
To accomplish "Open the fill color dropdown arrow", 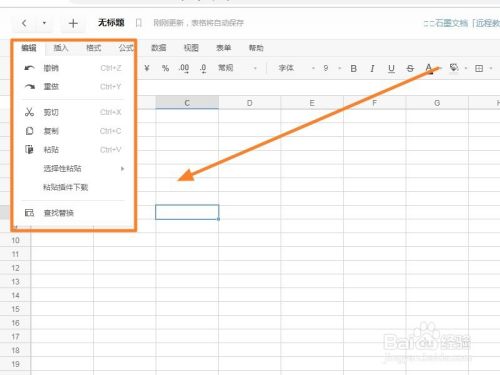I will tap(466, 68).
